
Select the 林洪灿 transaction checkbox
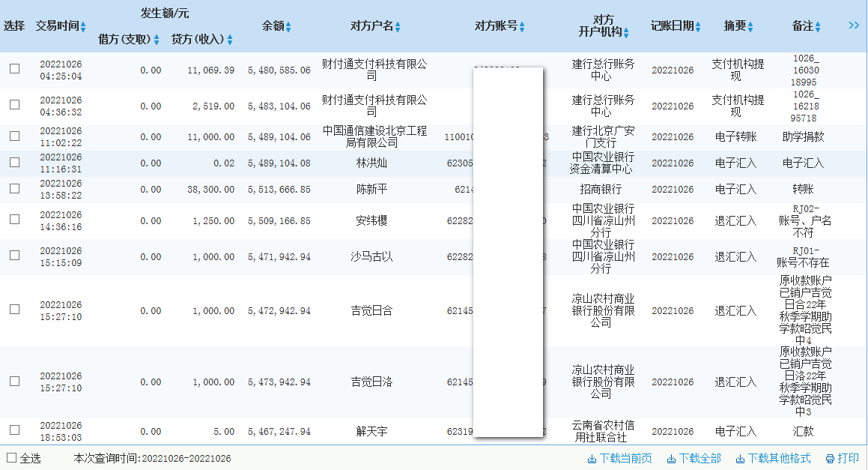point(14,163)
